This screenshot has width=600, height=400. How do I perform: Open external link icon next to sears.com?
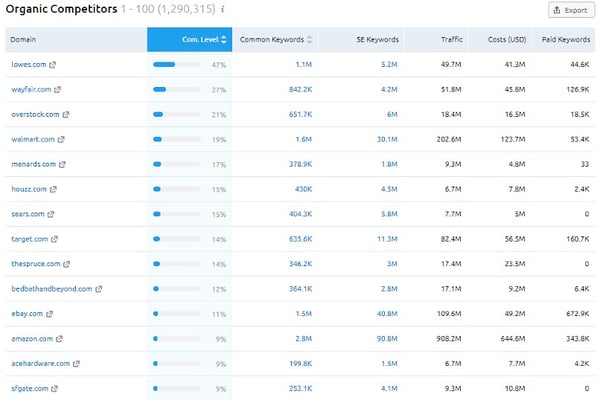coord(51,214)
